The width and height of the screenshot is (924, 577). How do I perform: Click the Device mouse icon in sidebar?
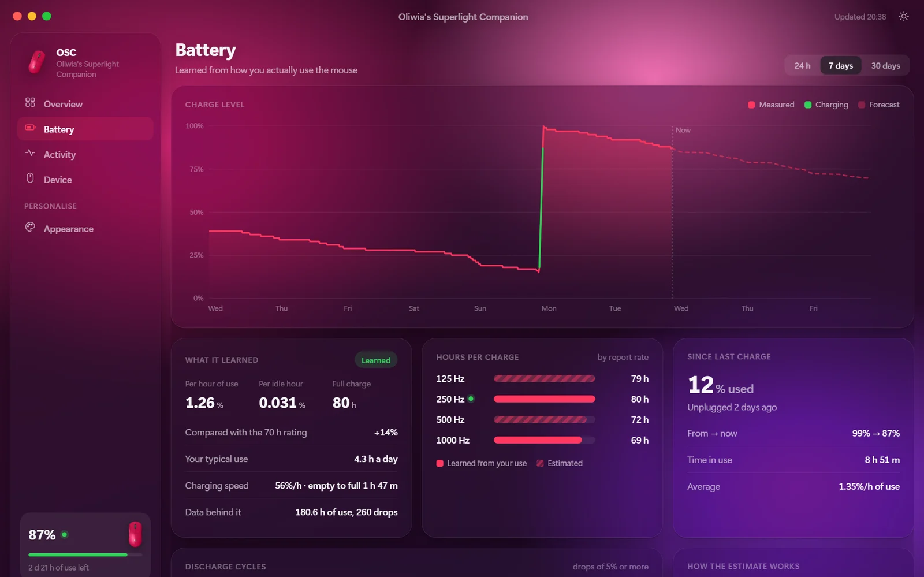[30, 178]
